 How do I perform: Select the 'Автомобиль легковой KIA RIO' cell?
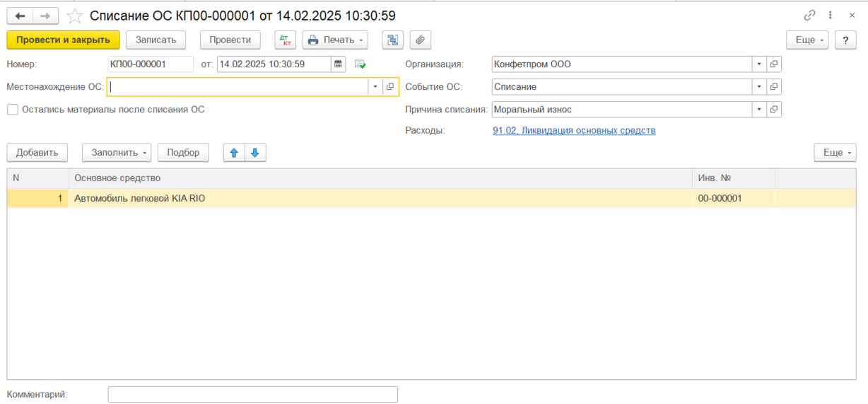click(x=380, y=199)
